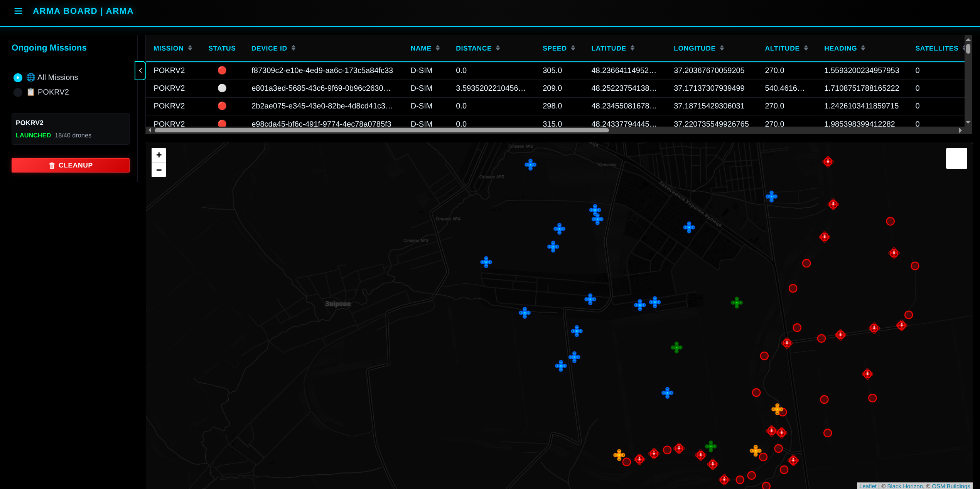
Task: Select device ID f87309c2-e10e-4ed9-aa6c-173c5a84fc33
Action: (322, 71)
